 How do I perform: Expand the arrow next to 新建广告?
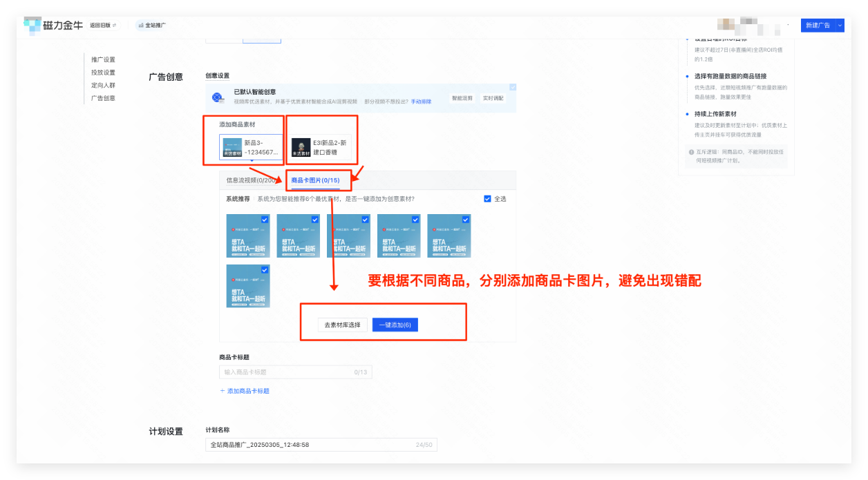(840, 25)
